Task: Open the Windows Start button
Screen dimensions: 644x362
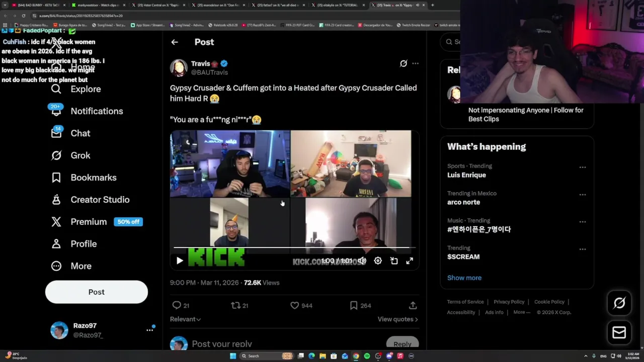Action: pos(233,356)
